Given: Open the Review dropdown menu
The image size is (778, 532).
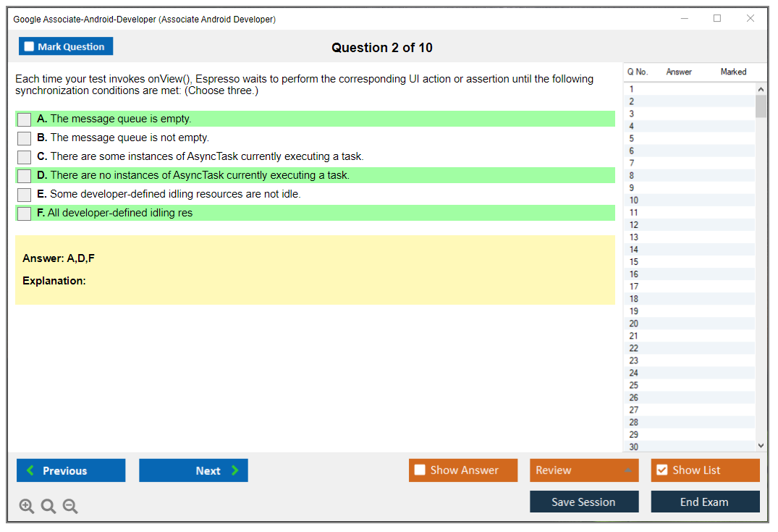Looking at the screenshot, I should click(627, 470).
